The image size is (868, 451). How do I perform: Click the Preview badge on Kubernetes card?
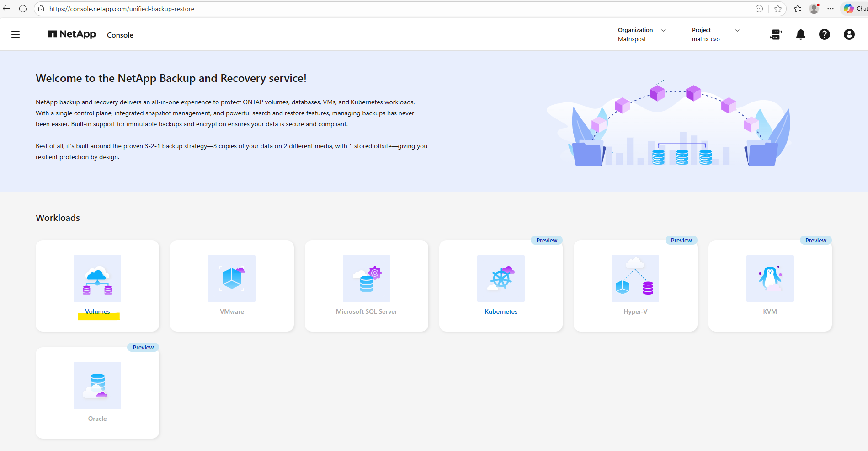click(x=547, y=240)
